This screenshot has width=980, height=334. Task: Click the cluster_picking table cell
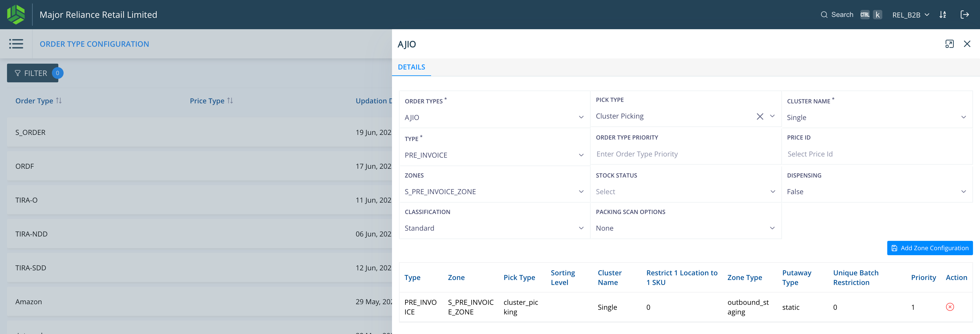tap(520, 307)
